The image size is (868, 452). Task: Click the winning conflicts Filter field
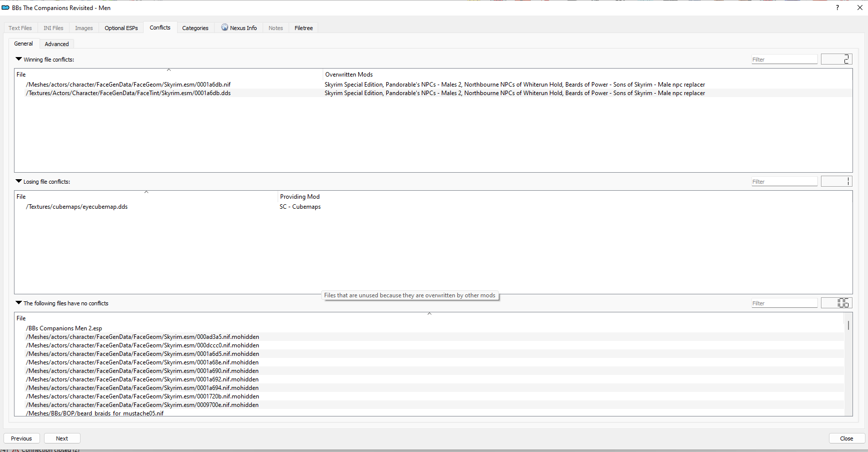tap(784, 60)
